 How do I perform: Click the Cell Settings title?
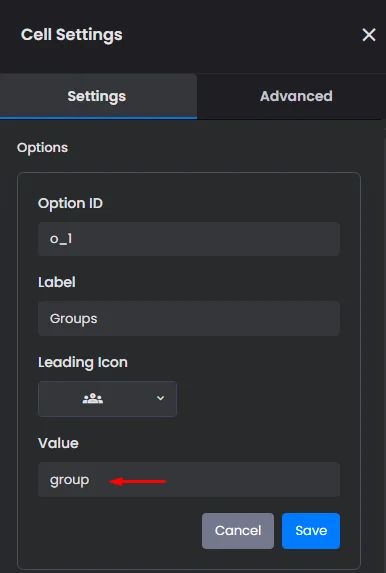[72, 35]
